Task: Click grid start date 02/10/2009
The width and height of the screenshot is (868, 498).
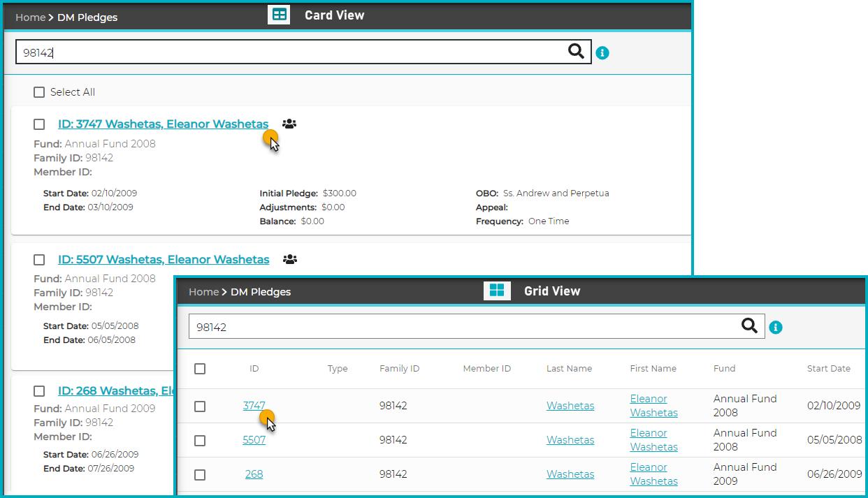Action: pos(834,406)
